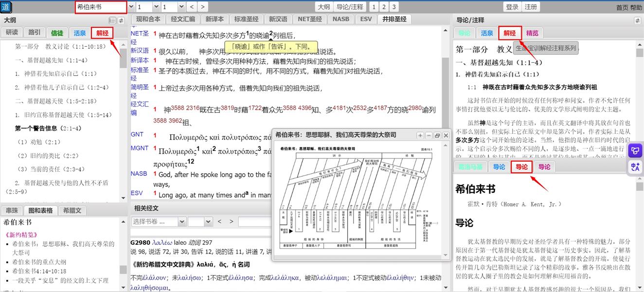Click the 登录 login button
Screen dimensions: 644x292
(512, 7)
